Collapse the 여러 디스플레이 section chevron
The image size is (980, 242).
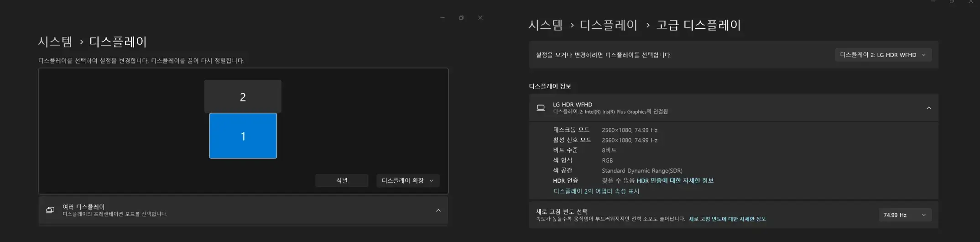click(x=438, y=210)
